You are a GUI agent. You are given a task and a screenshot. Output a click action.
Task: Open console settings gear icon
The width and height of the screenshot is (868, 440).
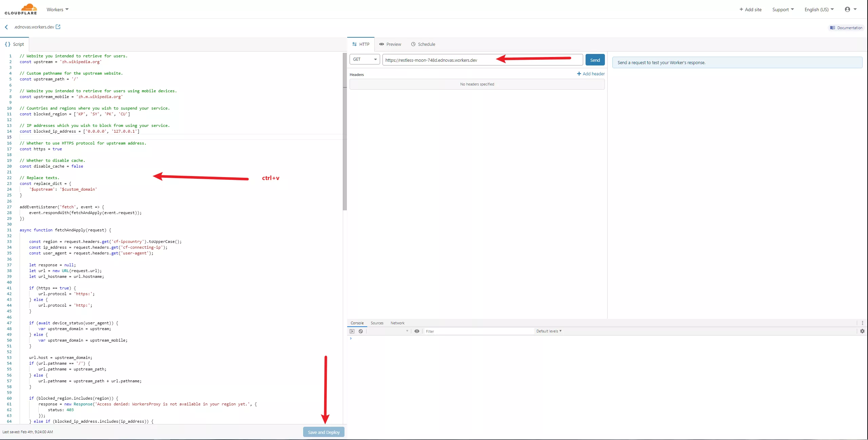tap(862, 331)
